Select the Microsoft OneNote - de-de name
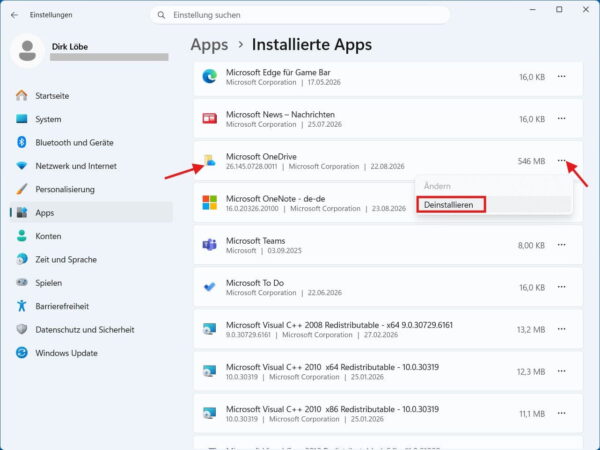Image resolution: width=600 pixels, height=450 pixels. tap(276, 199)
